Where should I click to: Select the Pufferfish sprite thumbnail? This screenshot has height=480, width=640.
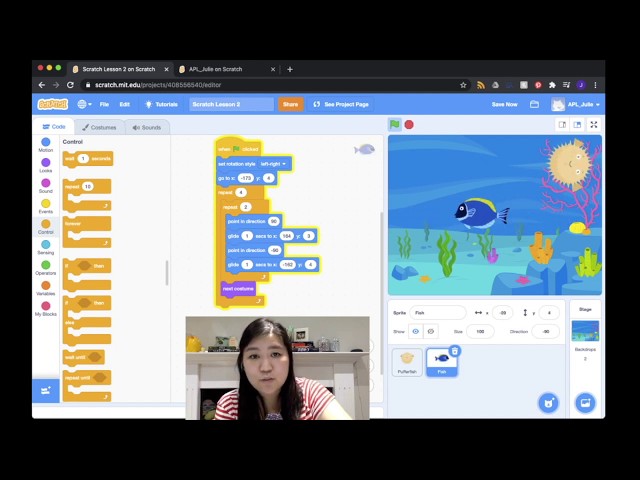tap(407, 362)
